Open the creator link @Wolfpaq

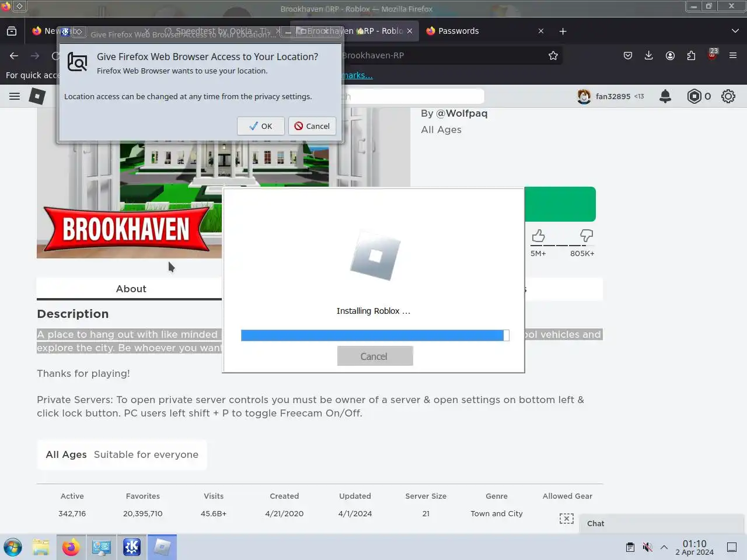(x=462, y=113)
